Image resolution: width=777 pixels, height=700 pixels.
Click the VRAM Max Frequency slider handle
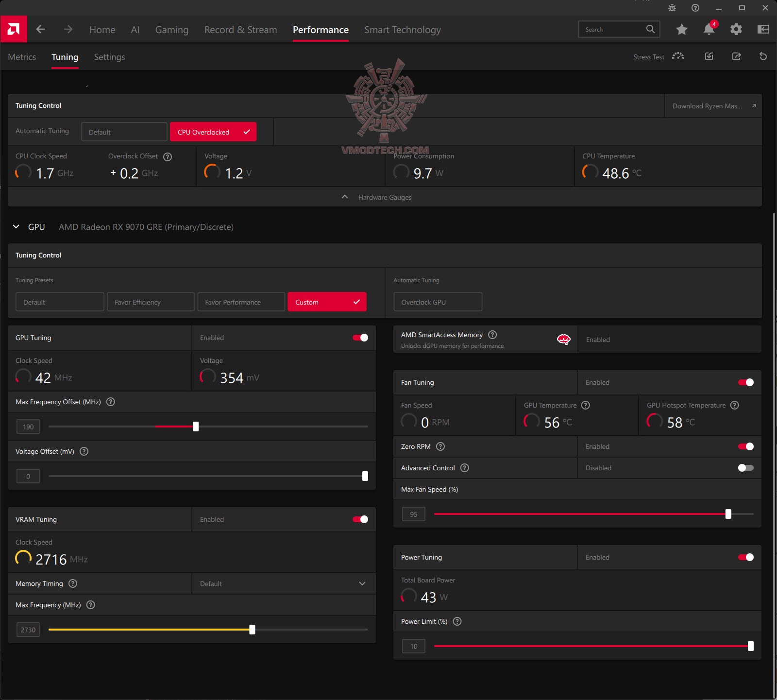(x=252, y=630)
